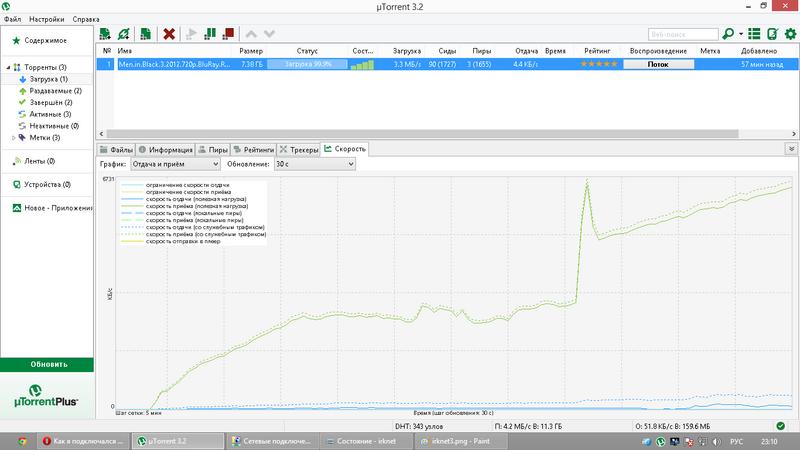
Task: Click the five-star rating of the torrent
Action: [x=598, y=64]
